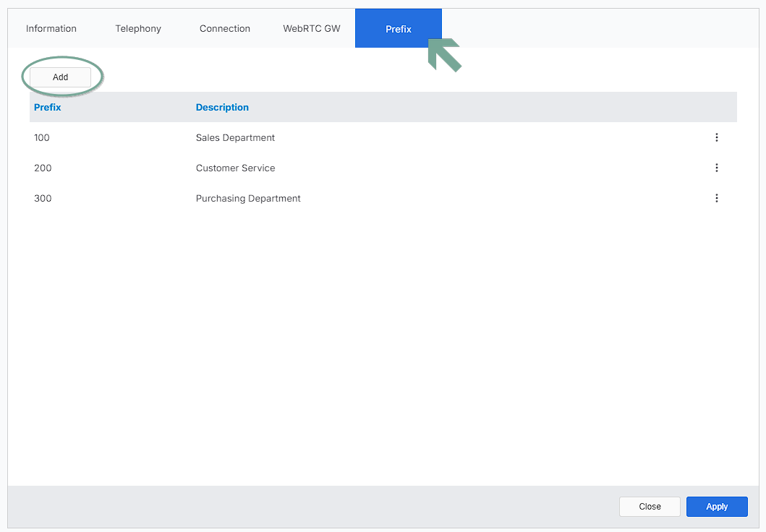Sort by the Prefix column header
Screen dimensions: 766x532
tap(48, 107)
